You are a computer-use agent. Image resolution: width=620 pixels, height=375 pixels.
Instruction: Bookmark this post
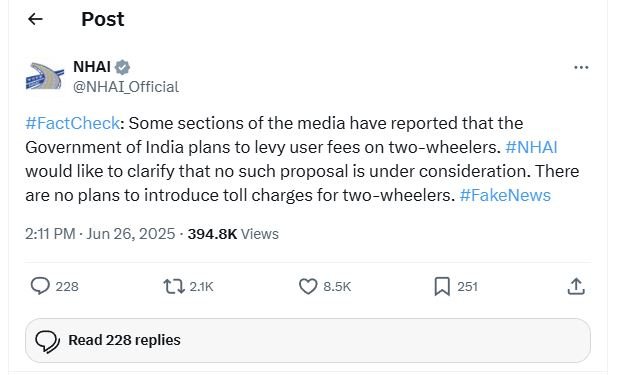tap(442, 286)
